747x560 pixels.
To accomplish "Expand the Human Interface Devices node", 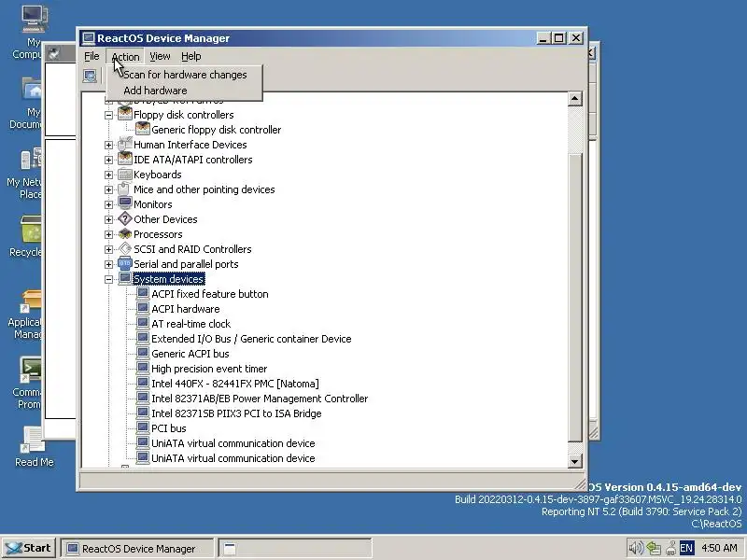I will click(x=108, y=145).
